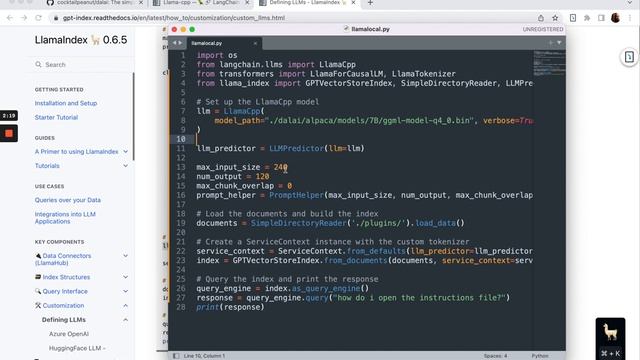640x360 pixels.
Task: Switch to the cocktailpeanut/dalai GitHub tab
Action: click(95, 3)
